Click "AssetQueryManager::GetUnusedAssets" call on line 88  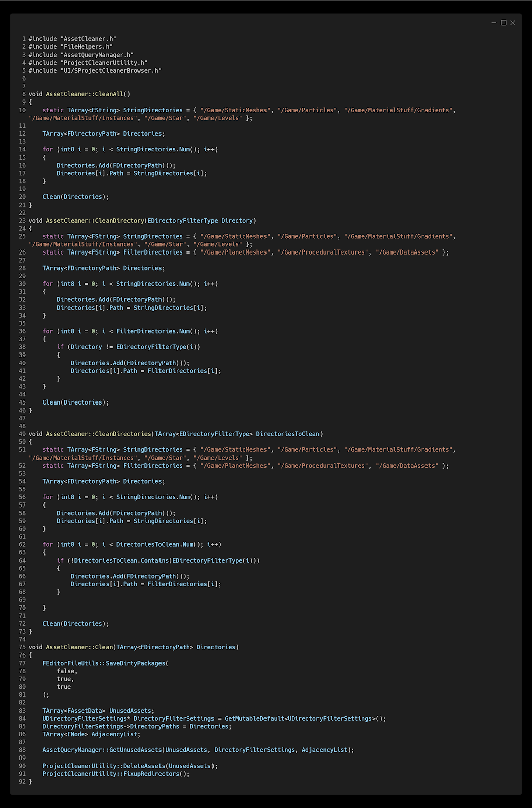102,750
